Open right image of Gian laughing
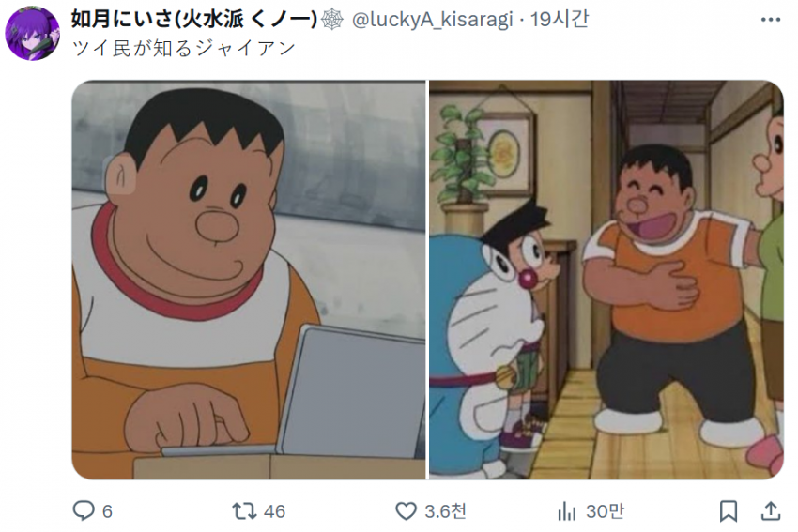Viewport: 798px width, 532px height. tap(606, 280)
